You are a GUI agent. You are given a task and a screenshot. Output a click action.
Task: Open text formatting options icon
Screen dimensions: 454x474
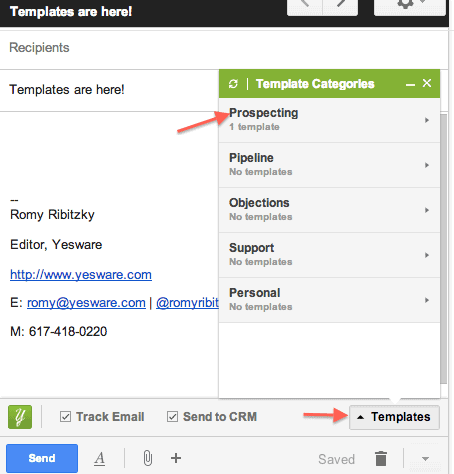click(x=99, y=458)
